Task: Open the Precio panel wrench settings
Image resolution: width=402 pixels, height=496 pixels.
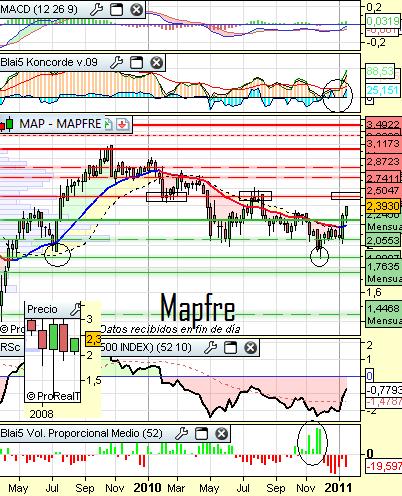Action: click(x=76, y=309)
